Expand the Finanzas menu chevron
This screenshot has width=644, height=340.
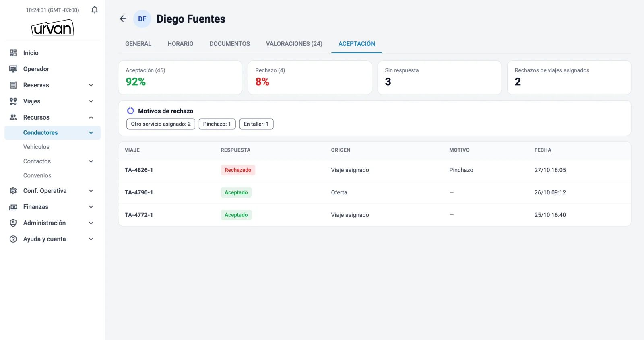[x=91, y=207]
